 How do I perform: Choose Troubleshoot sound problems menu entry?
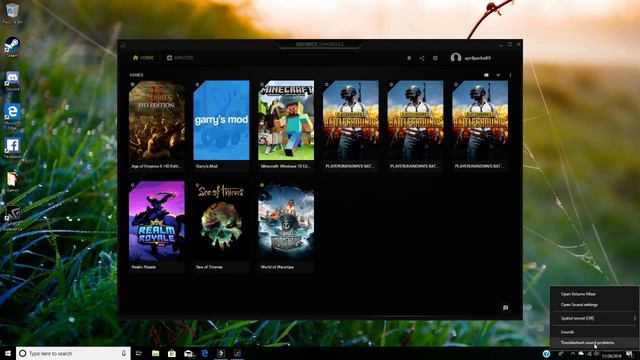[594, 343]
